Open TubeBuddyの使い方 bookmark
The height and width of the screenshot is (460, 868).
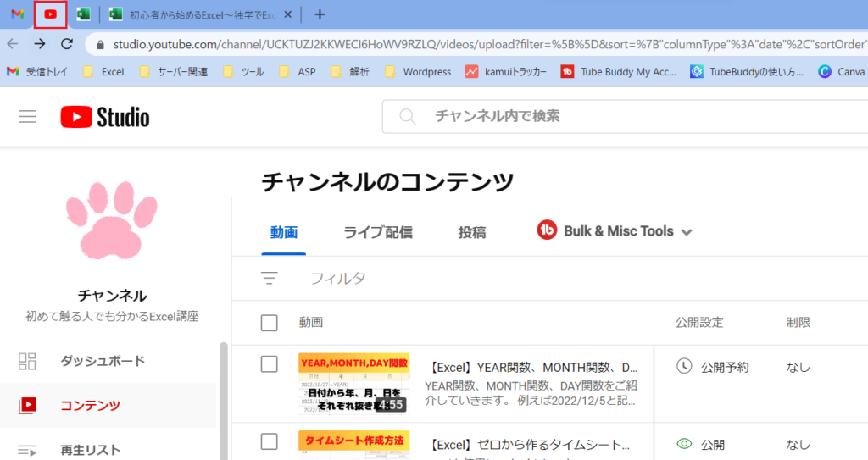[747, 71]
